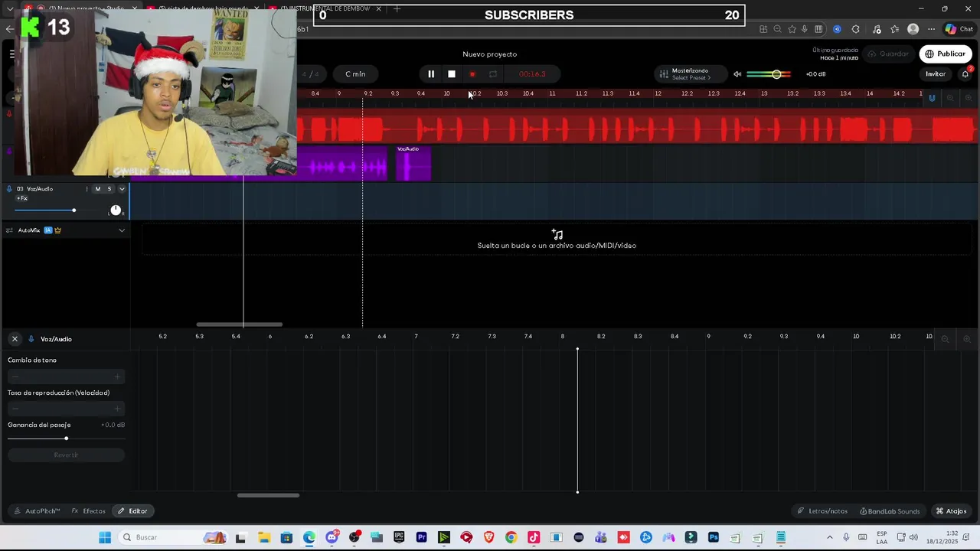This screenshot has width=980, height=551.
Task: Increase Tasa de reproducción with plus
Action: pyautogui.click(x=117, y=409)
